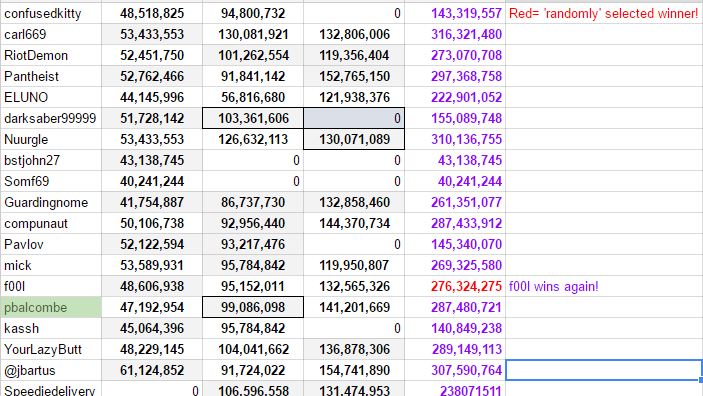The image size is (703, 396).
Task: Select darksaber99999's shaded zero cell
Action: (354, 118)
